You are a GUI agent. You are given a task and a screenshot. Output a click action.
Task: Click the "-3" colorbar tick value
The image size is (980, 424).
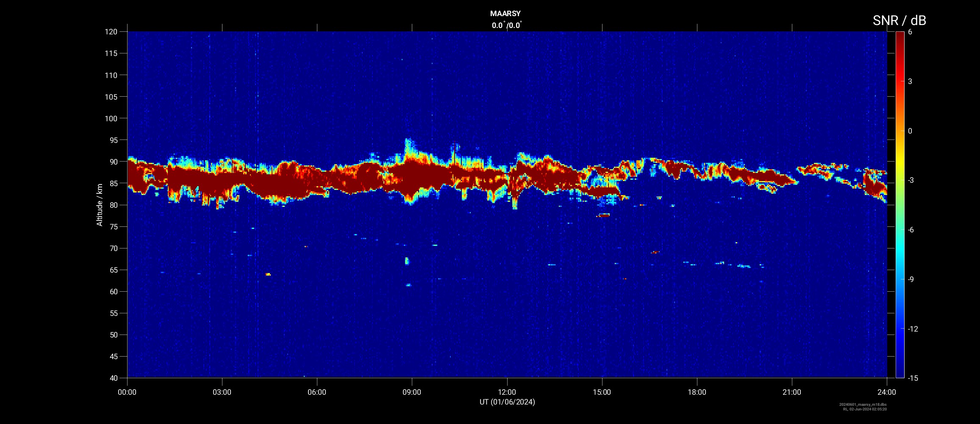click(911, 180)
